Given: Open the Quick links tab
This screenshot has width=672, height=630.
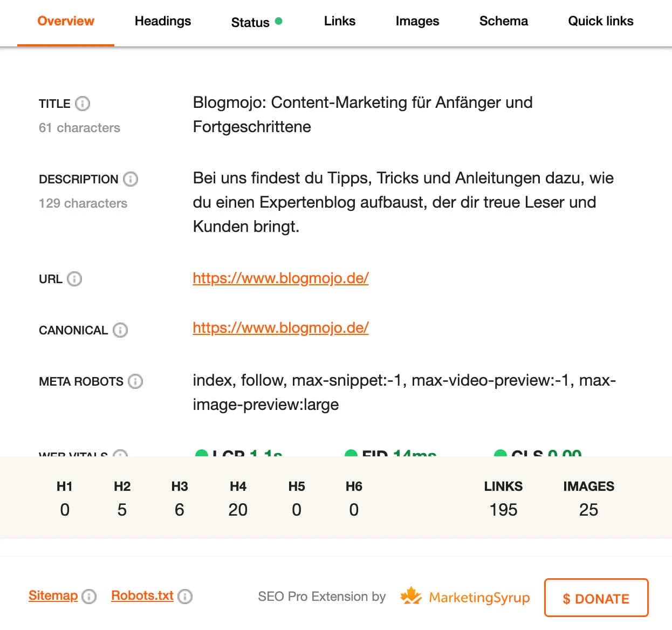Looking at the screenshot, I should [600, 21].
